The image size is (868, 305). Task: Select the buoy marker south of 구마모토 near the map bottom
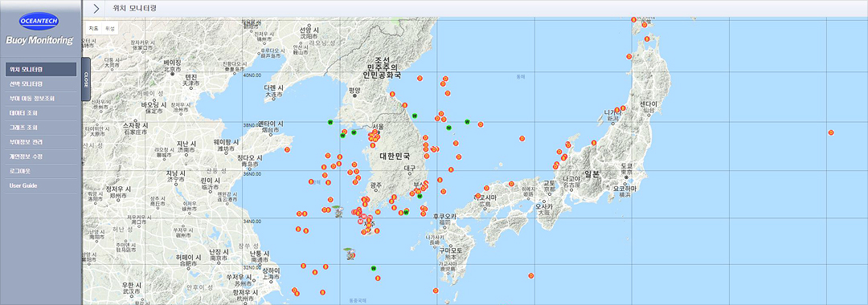[436, 291]
